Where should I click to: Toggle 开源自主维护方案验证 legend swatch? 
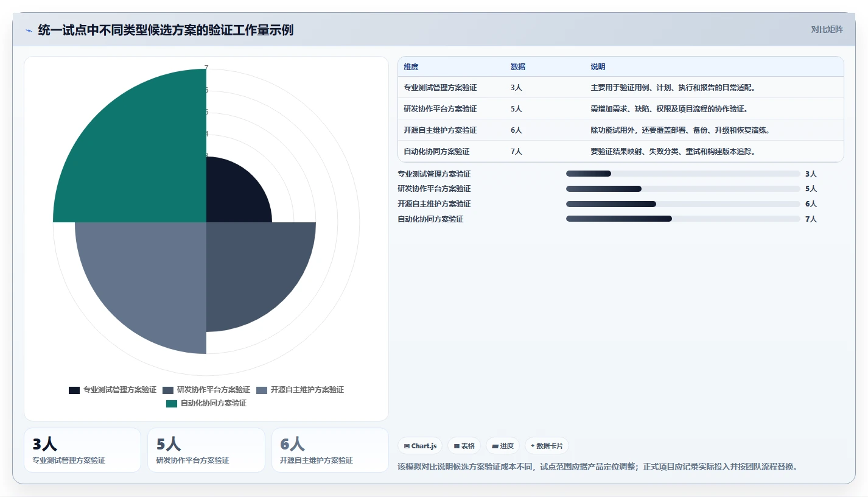[x=262, y=390]
